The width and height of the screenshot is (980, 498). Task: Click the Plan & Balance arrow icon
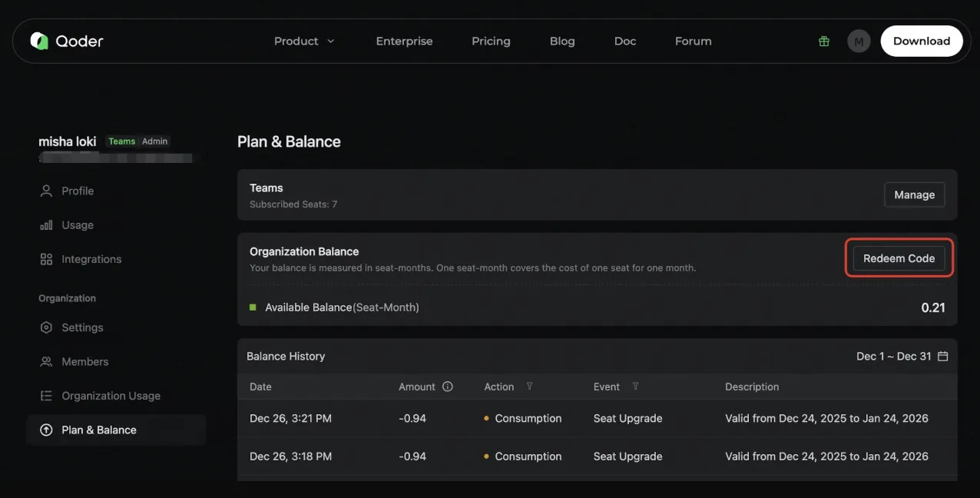click(x=46, y=430)
